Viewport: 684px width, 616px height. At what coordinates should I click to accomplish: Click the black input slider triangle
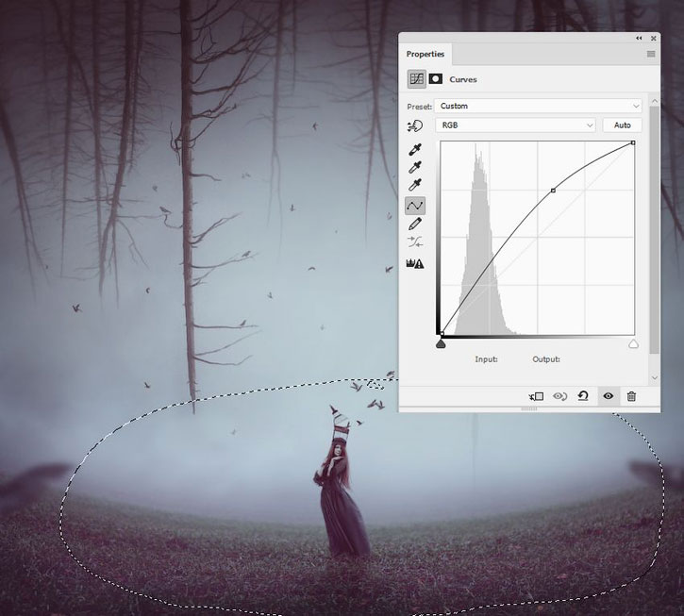441,344
